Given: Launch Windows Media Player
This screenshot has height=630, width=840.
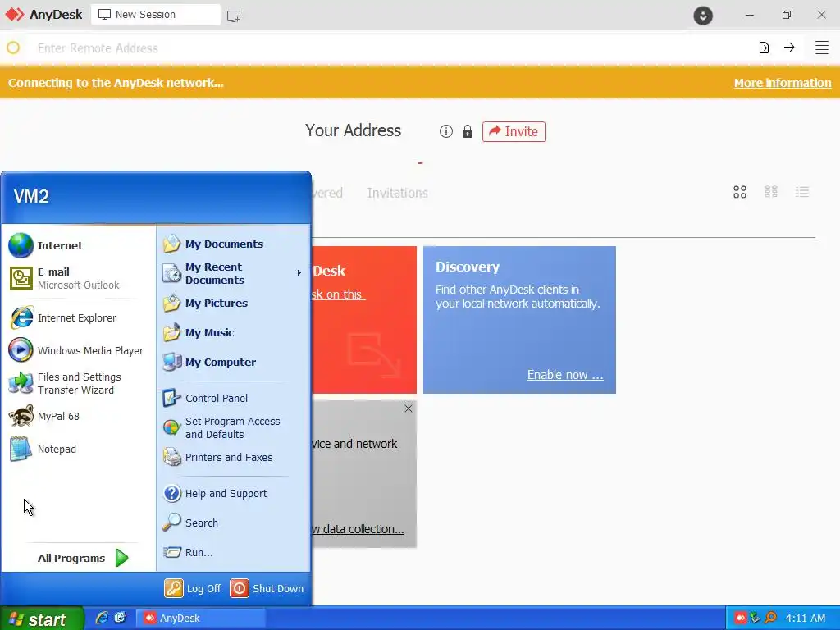Looking at the screenshot, I should click(x=78, y=350).
